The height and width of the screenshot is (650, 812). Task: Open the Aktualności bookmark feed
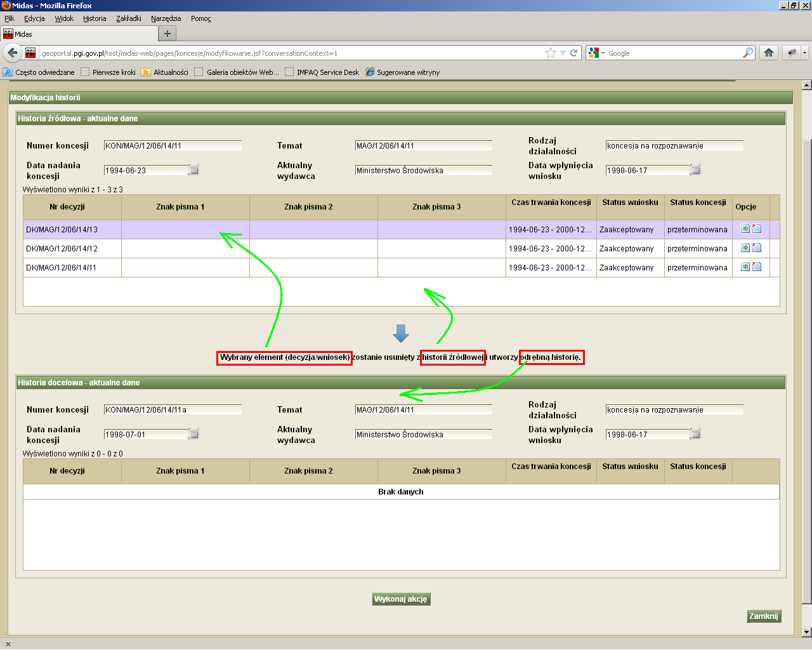click(x=165, y=72)
